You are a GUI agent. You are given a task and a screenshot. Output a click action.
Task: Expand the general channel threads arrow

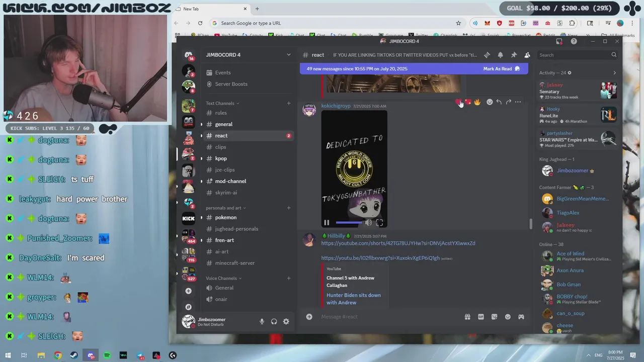click(202, 124)
